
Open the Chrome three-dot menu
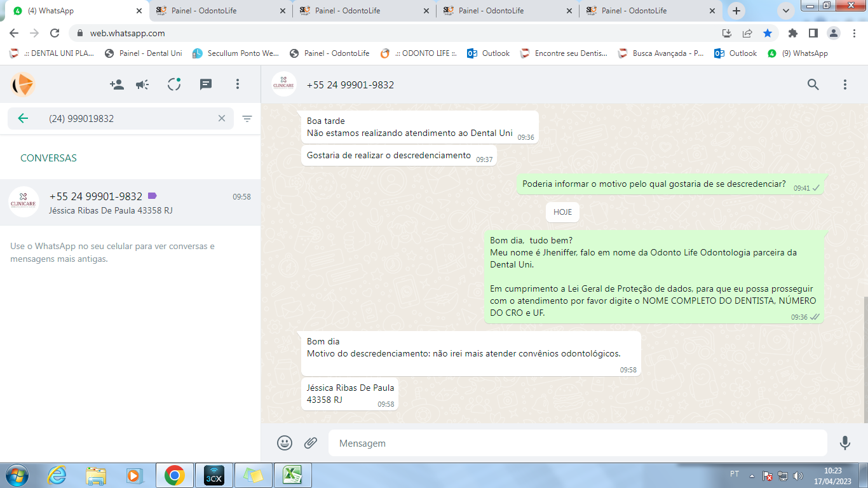pos(853,33)
